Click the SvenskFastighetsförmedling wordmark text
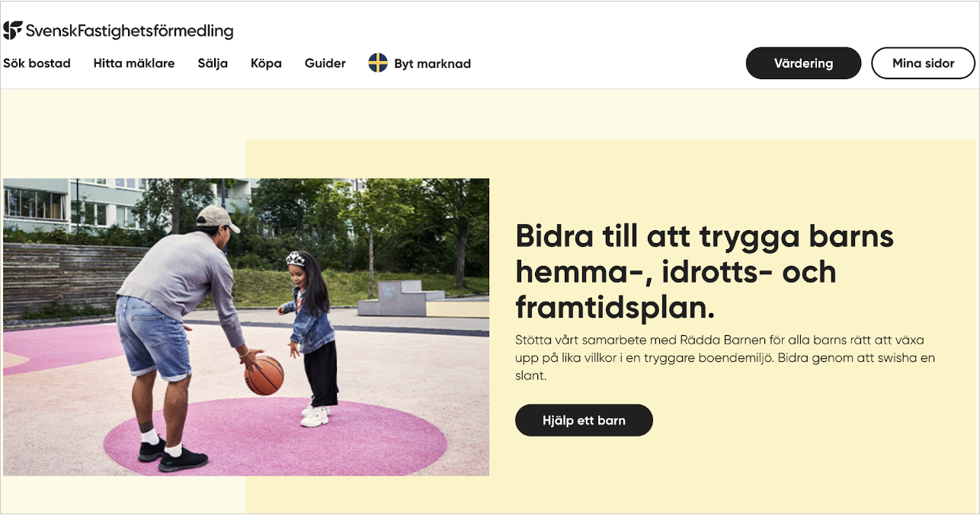 130,31
